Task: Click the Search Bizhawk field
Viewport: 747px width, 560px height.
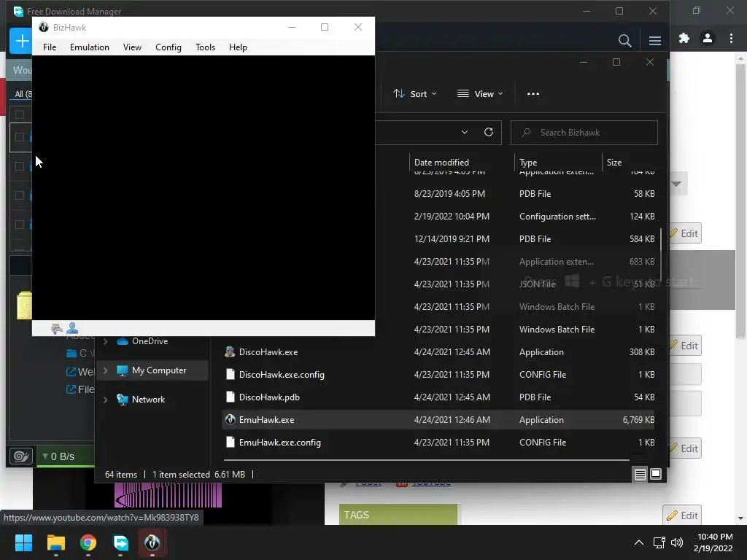Action: 584,133
